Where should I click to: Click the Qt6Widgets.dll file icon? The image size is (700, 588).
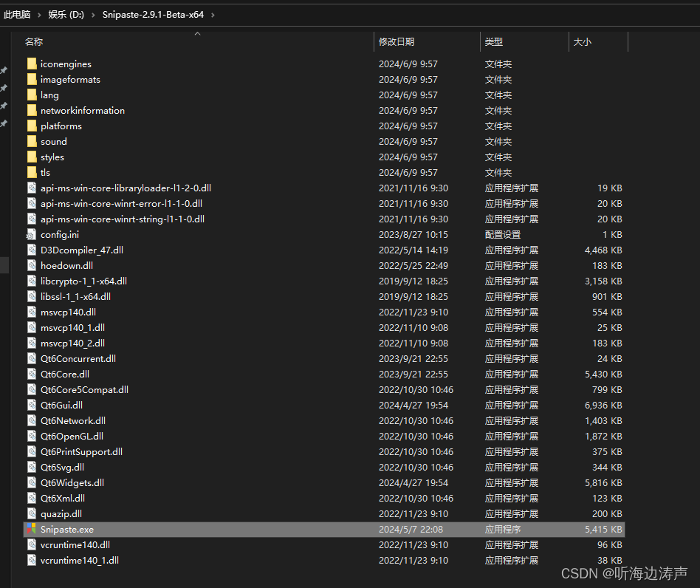pyautogui.click(x=32, y=482)
